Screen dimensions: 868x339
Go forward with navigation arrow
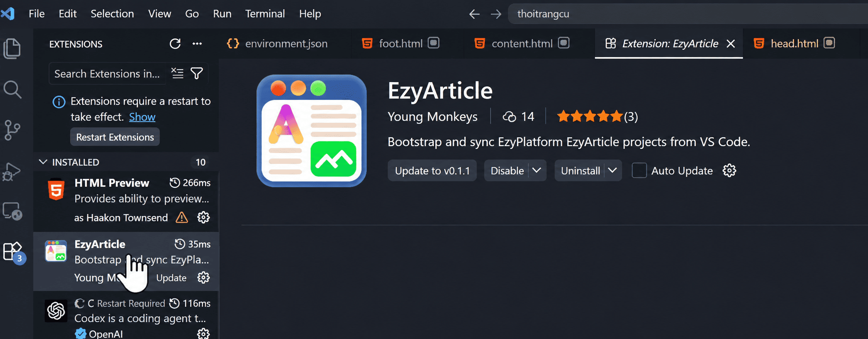point(496,14)
